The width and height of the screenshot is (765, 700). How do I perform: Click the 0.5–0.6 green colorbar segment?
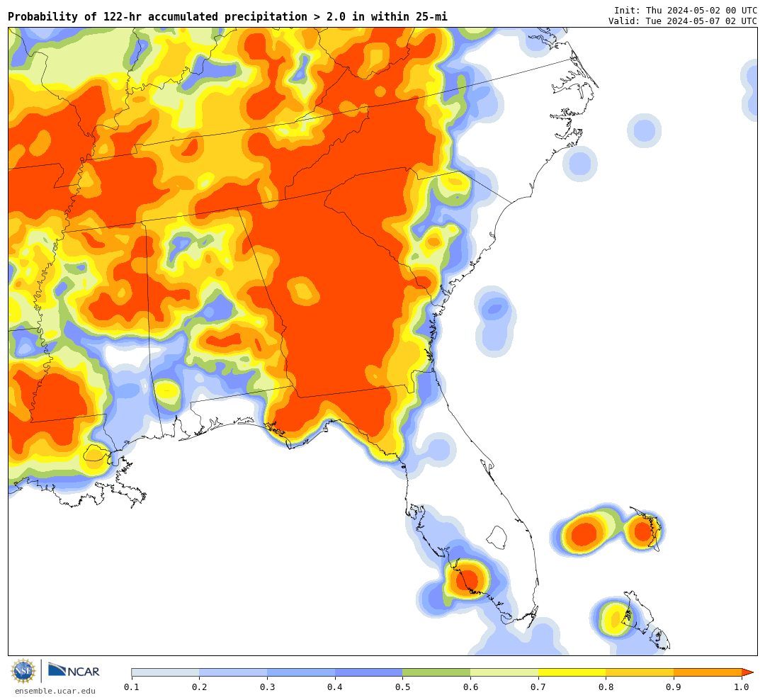[436, 672]
